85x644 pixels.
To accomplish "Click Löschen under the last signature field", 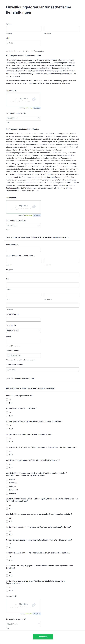I will (37, 614).
